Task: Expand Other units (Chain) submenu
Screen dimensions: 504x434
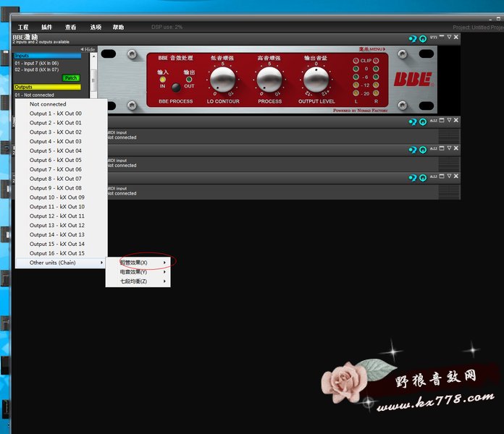Action: coord(62,263)
